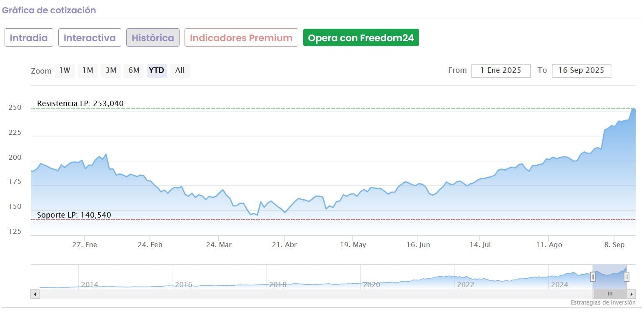Set zoom range to 1W
The width and height of the screenshot is (644, 317).
coord(65,70)
